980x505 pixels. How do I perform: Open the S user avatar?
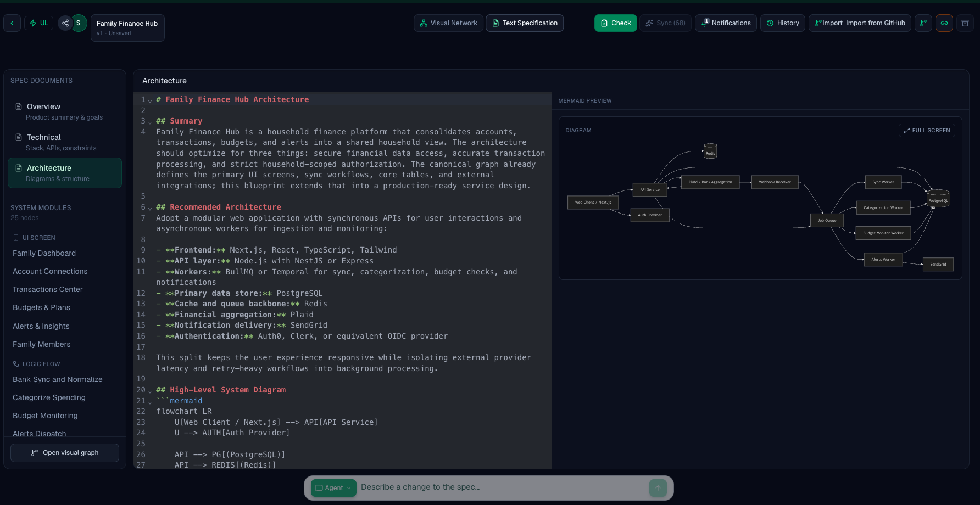point(79,23)
